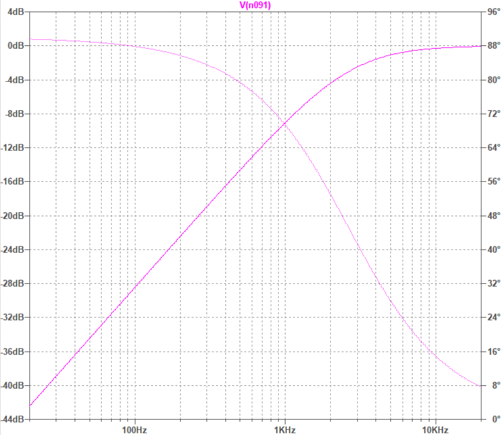The height and width of the screenshot is (435, 504).
Task: Click the 0dB left axis label
Action: tap(16, 46)
